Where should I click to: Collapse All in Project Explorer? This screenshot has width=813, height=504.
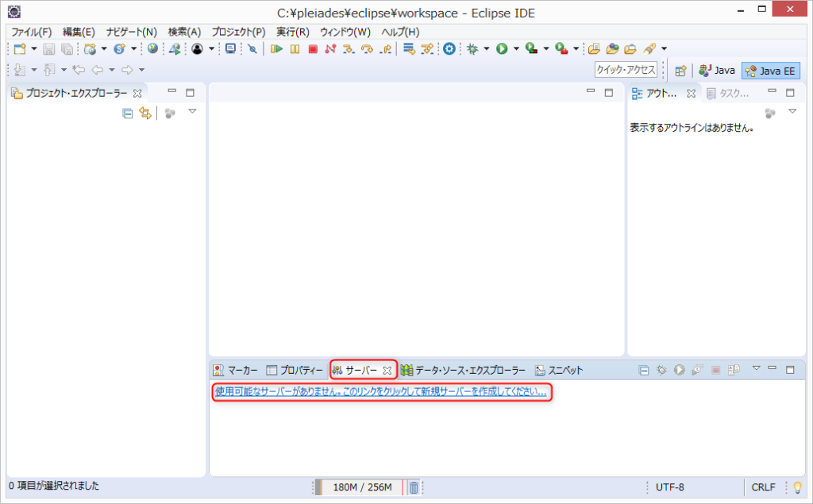click(x=128, y=113)
